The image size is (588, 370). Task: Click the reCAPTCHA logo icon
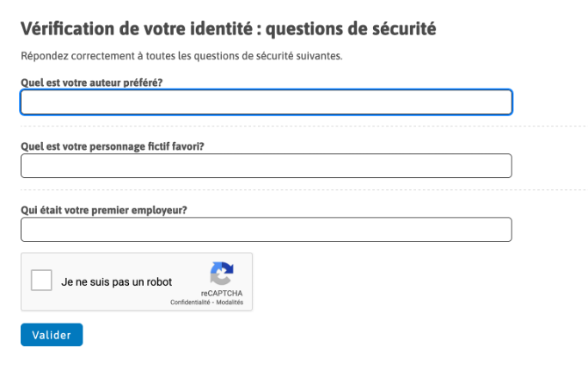[222, 273]
